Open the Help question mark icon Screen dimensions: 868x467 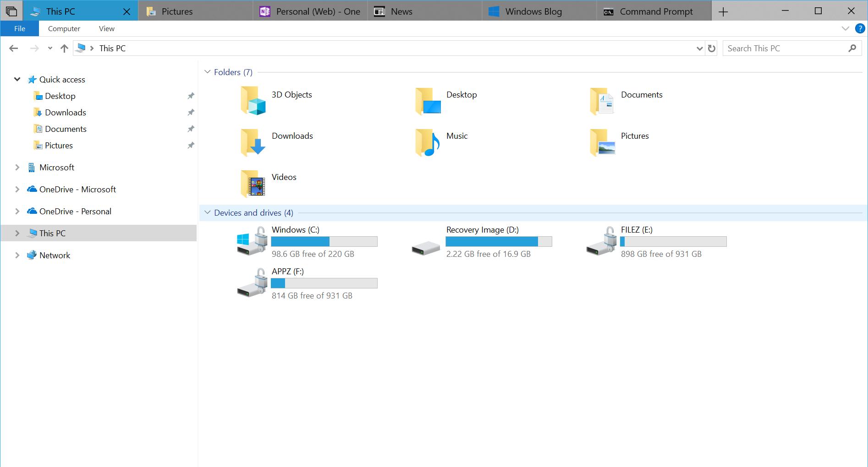pos(860,28)
